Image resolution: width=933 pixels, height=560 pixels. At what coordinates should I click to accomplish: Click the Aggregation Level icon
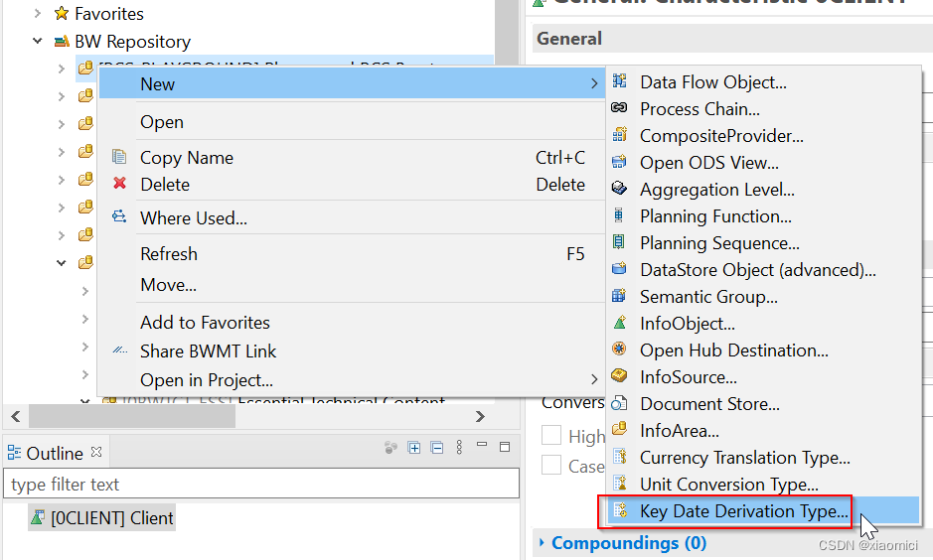[619, 188]
